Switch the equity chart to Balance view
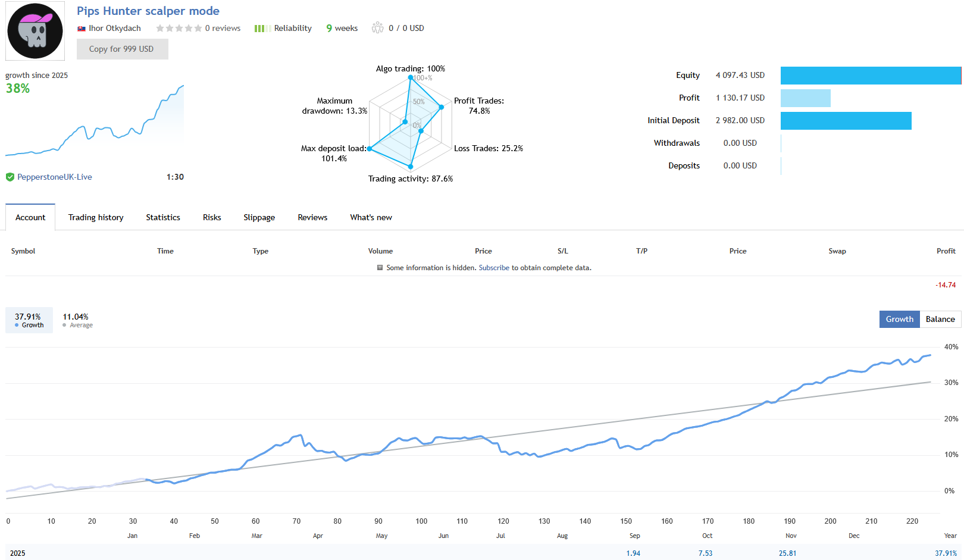 [940, 319]
